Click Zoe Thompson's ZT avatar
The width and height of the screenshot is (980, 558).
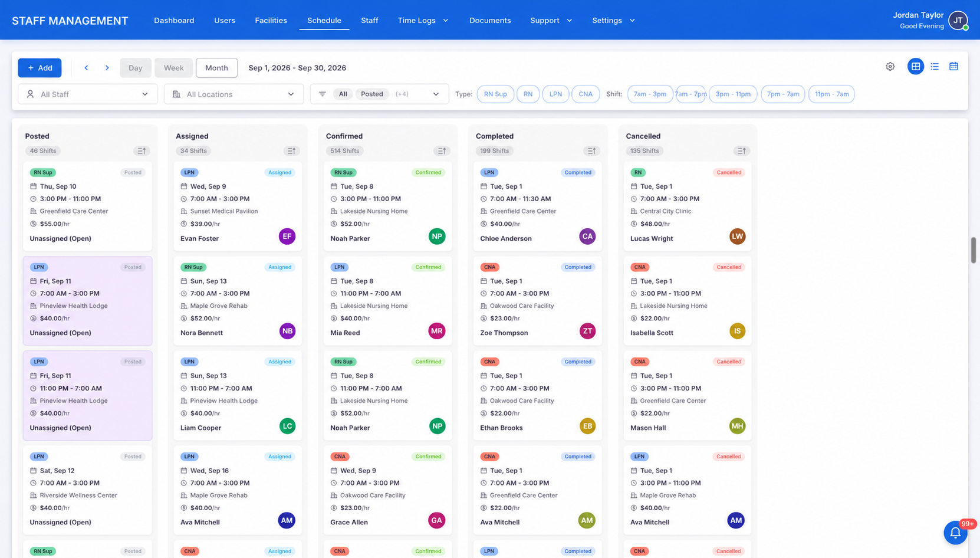587,331
